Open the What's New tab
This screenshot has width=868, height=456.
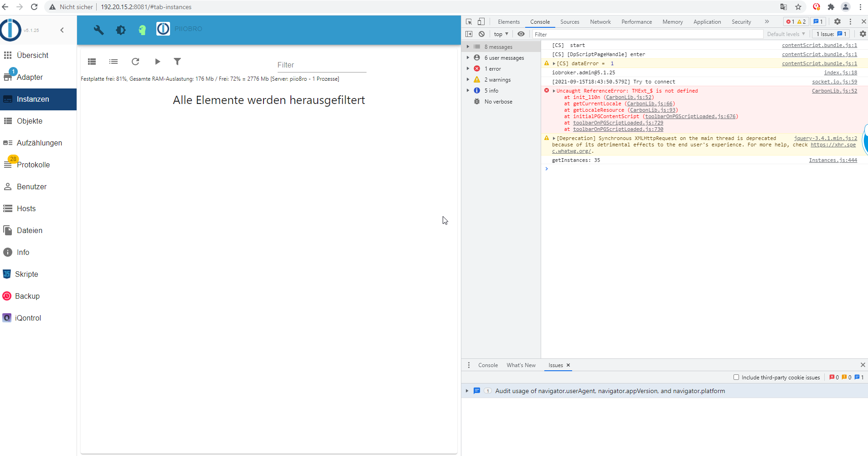pyautogui.click(x=521, y=365)
